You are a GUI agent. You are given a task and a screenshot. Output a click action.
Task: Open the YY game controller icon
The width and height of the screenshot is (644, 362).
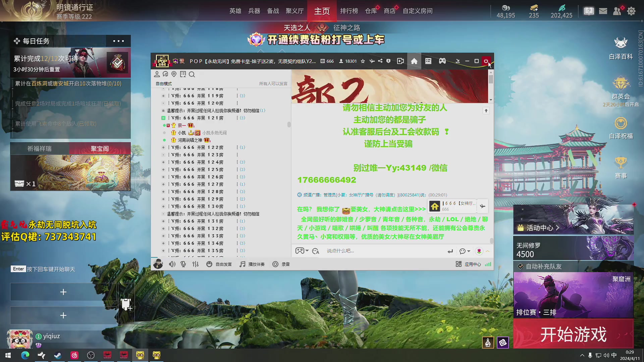pos(442,61)
